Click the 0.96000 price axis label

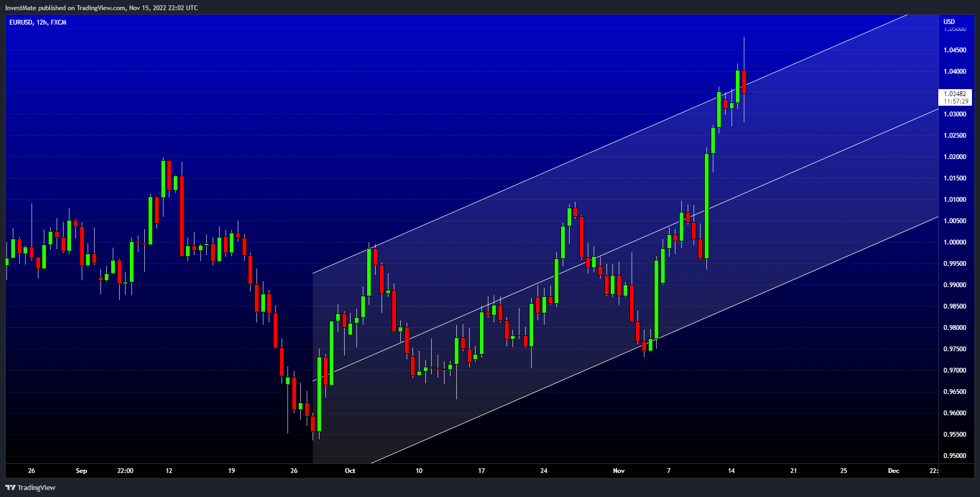pyautogui.click(x=955, y=413)
